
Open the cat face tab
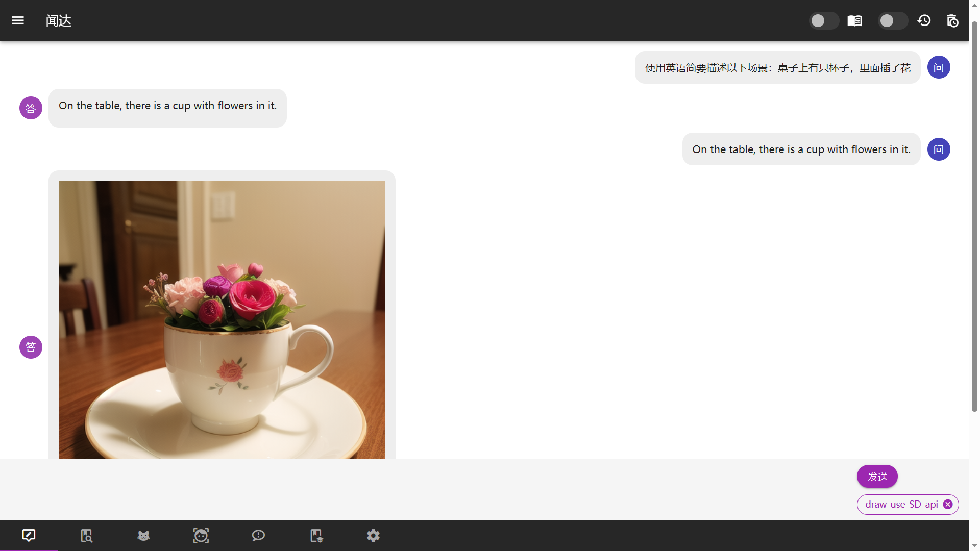coord(143,535)
